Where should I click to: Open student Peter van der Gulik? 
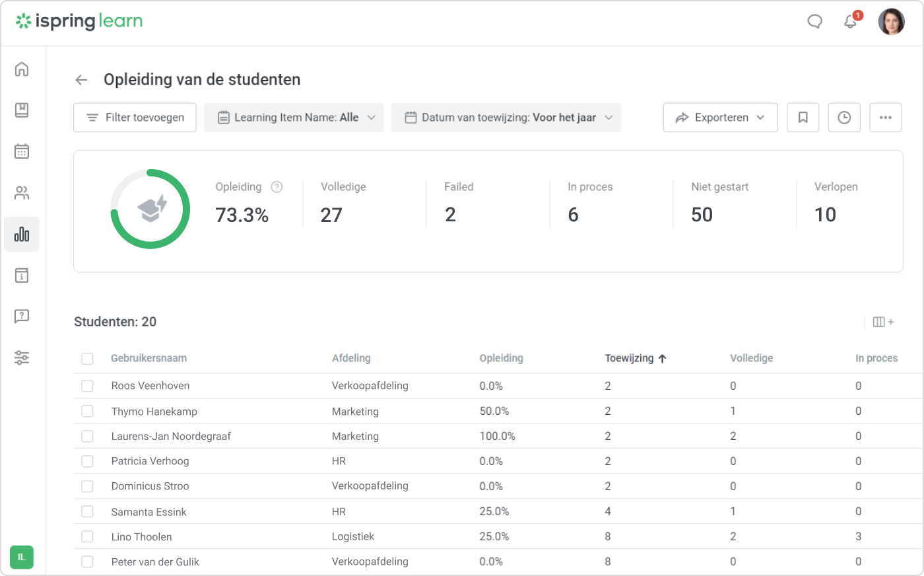click(x=155, y=562)
